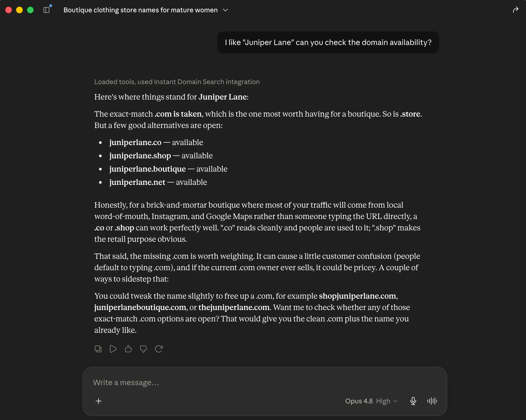
Task: Copy the response with the copy icon
Action: coord(98,349)
